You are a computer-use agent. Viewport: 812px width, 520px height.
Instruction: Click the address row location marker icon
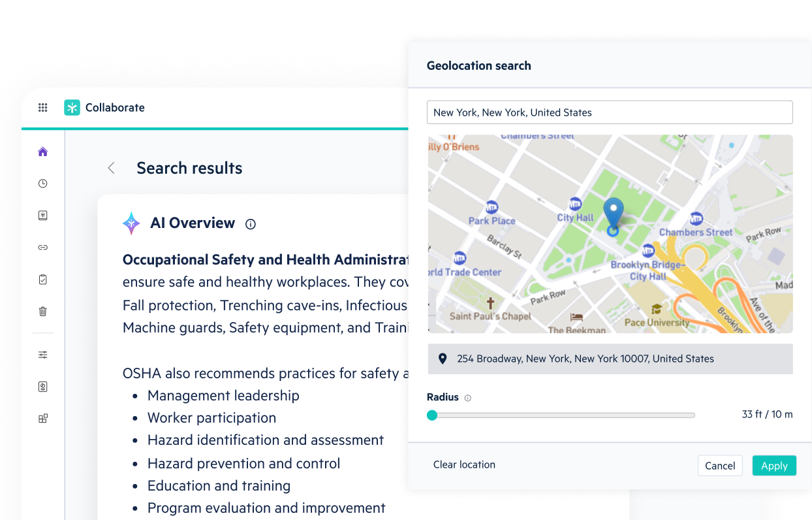pos(443,359)
